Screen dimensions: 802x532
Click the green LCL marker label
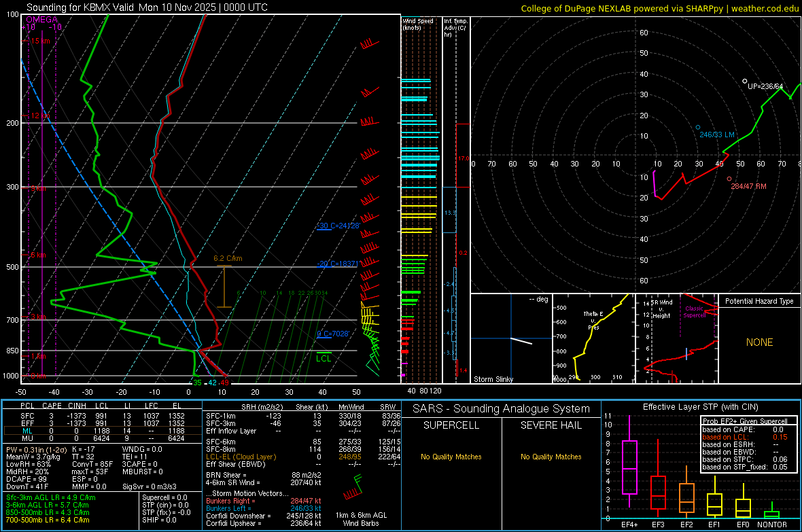point(324,359)
